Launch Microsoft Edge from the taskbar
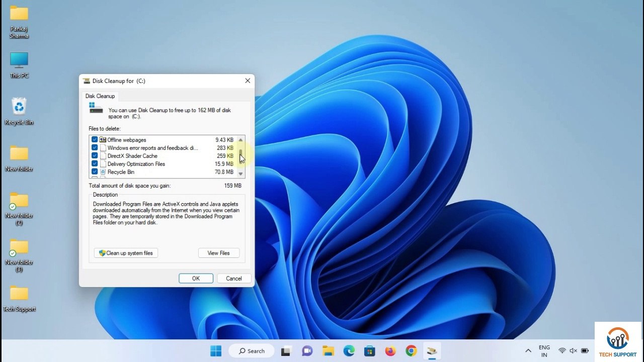This screenshot has height=362, width=644. (349, 351)
